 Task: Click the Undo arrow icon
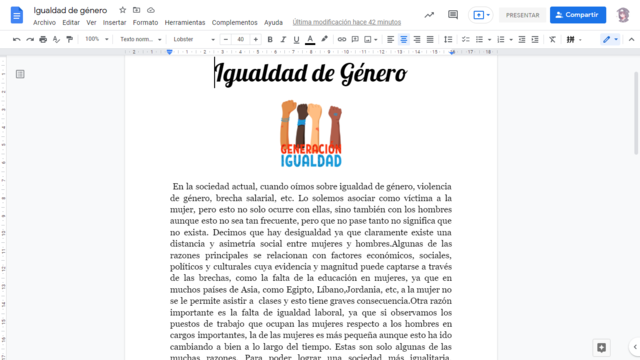[x=16, y=39]
